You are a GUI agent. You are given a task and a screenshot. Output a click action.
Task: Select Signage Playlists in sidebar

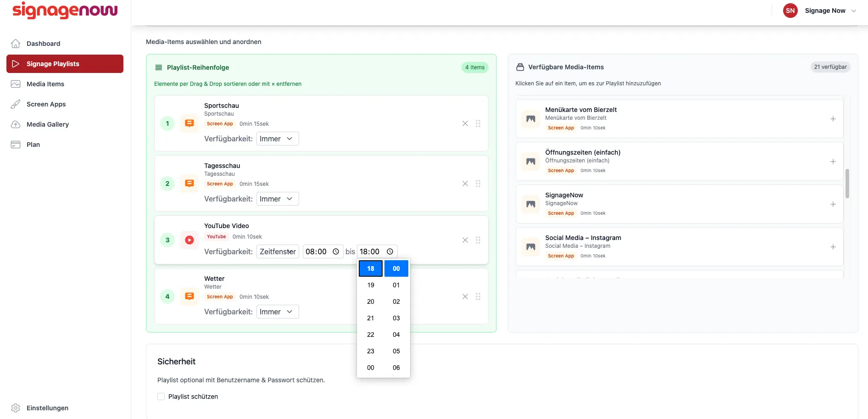coord(65,64)
